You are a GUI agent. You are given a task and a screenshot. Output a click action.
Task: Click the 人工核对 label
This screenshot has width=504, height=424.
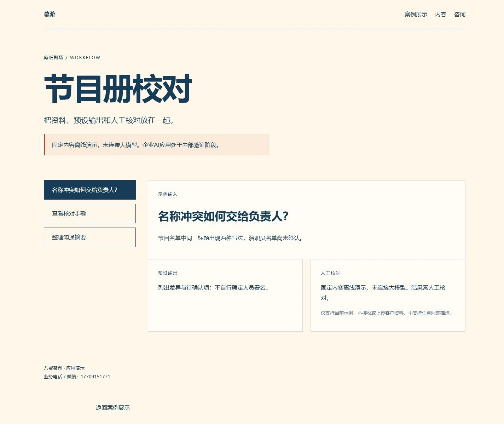click(x=330, y=273)
